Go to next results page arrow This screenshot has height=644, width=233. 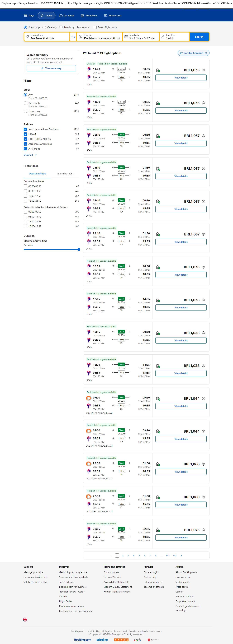[181, 555]
